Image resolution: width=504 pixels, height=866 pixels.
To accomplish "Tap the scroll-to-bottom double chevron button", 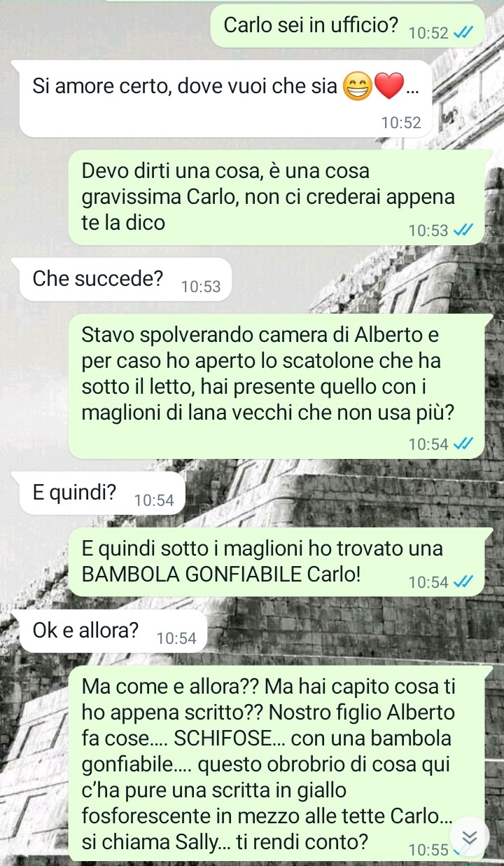I will pos(469,838).
